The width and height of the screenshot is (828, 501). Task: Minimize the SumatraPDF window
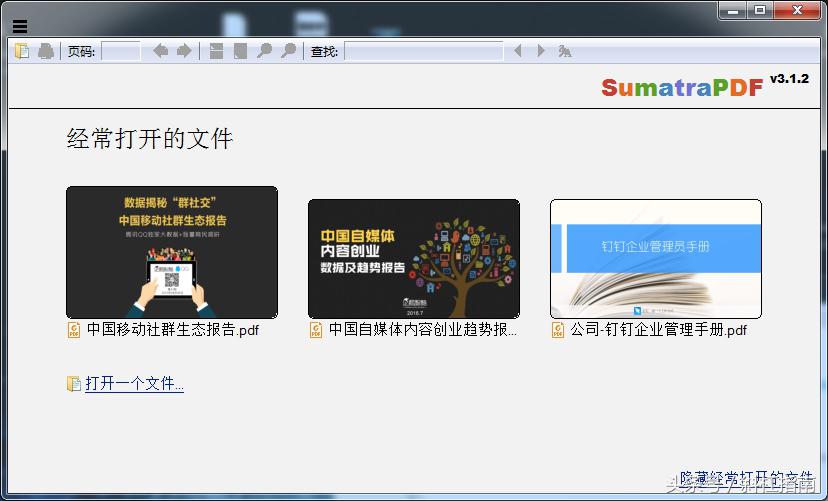733,11
